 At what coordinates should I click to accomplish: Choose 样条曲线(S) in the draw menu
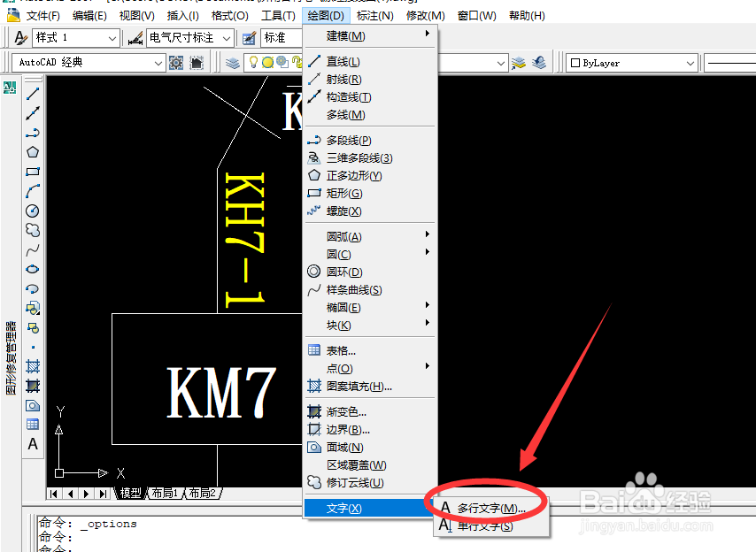[x=370, y=289]
